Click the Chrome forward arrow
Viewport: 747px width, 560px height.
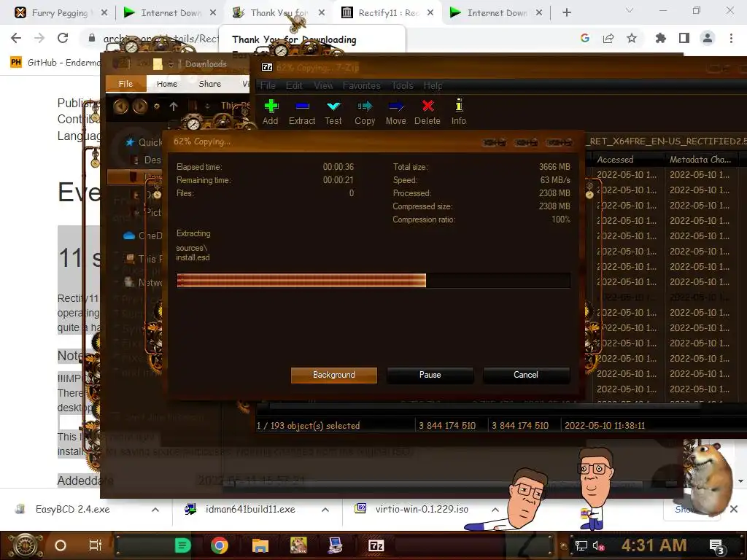(x=39, y=38)
